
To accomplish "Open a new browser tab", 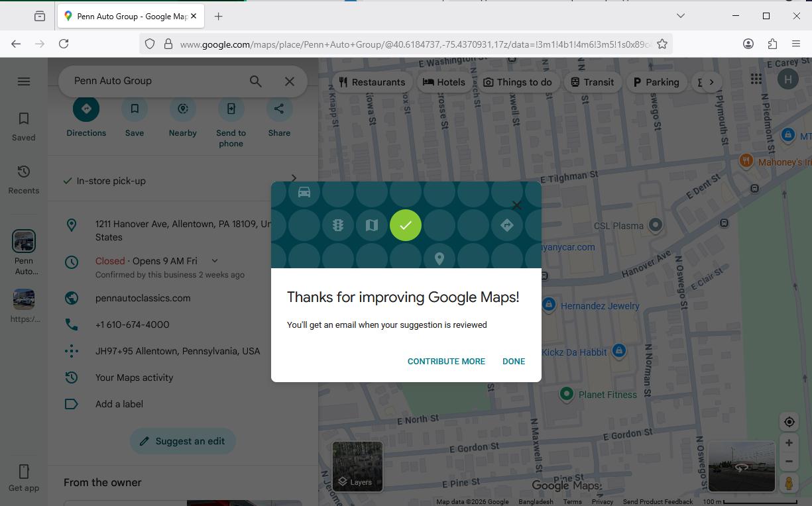I will [218, 16].
